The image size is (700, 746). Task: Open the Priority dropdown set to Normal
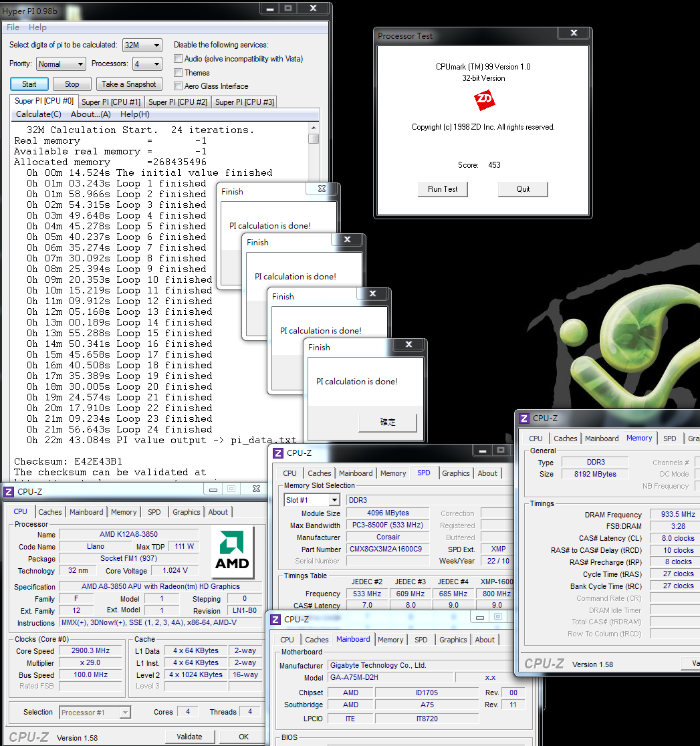61,64
